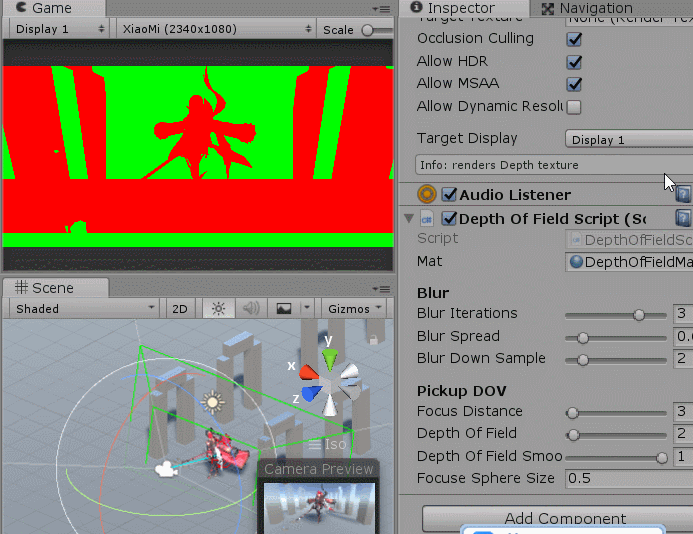Click the Mat material object field

coord(629,262)
